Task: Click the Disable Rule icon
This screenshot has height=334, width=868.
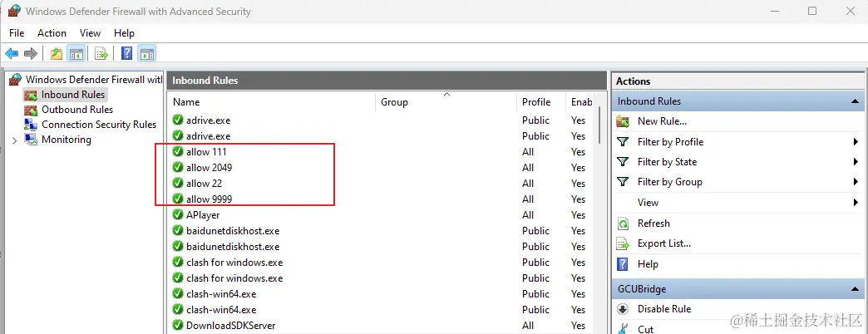Action: click(623, 309)
